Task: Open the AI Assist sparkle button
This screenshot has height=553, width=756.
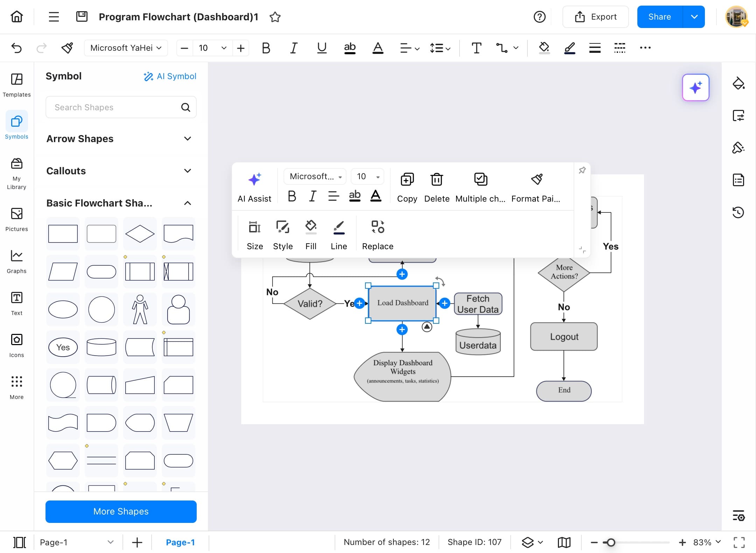Action: tap(254, 180)
